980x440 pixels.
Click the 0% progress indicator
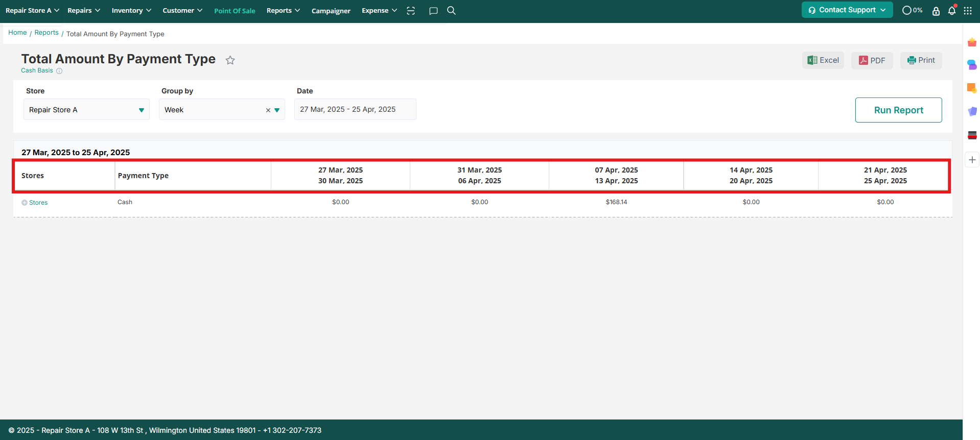click(912, 10)
